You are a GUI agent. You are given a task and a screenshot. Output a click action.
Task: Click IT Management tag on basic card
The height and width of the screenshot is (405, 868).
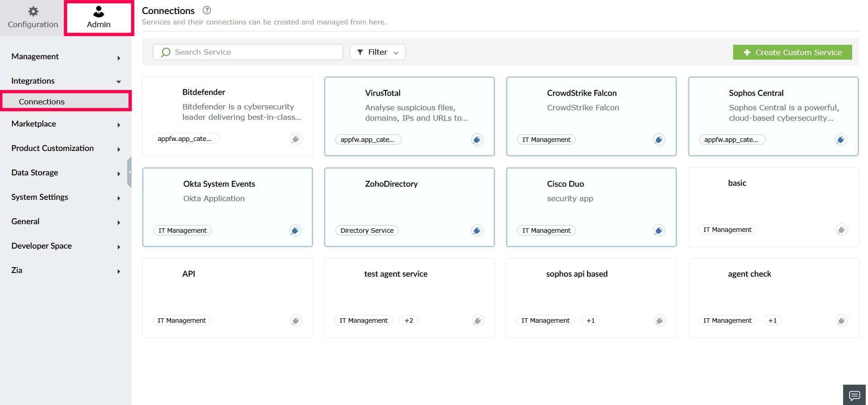(x=727, y=230)
